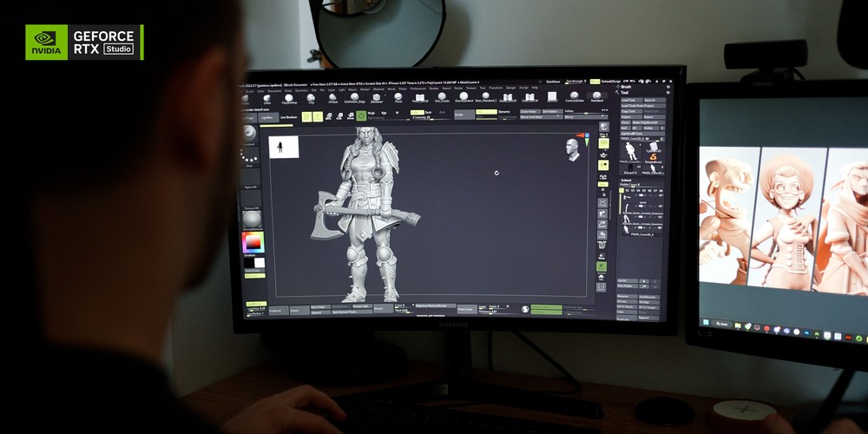Open the Render menu
Screen dimensions: 868x434
click(435, 89)
